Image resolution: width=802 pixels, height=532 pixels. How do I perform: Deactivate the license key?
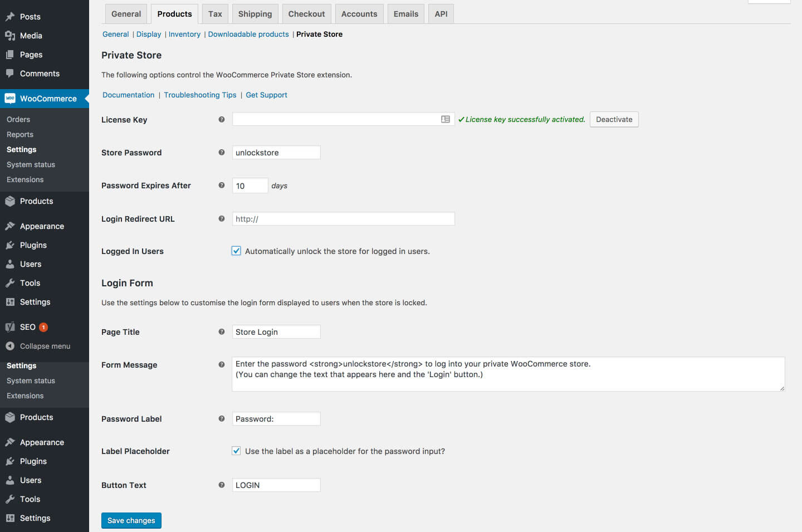[614, 119]
